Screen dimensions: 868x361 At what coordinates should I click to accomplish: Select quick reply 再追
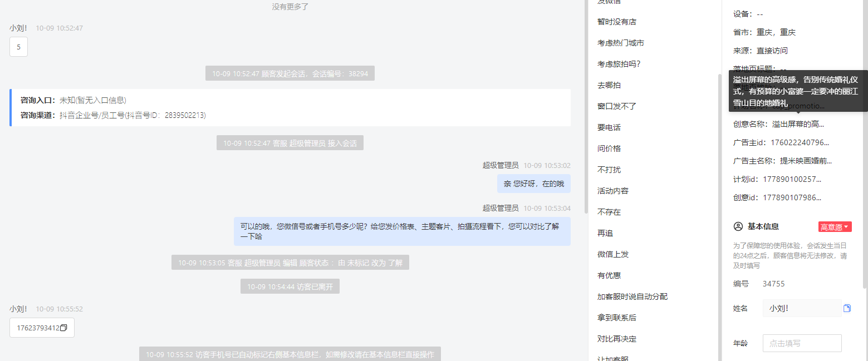click(605, 233)
